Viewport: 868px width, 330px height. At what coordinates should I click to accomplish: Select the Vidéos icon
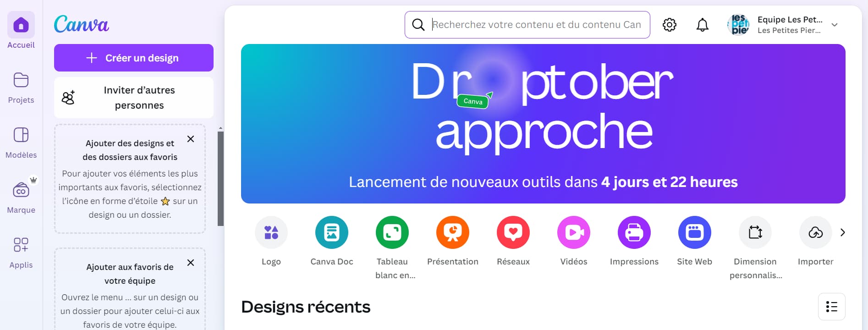(574, 232)
